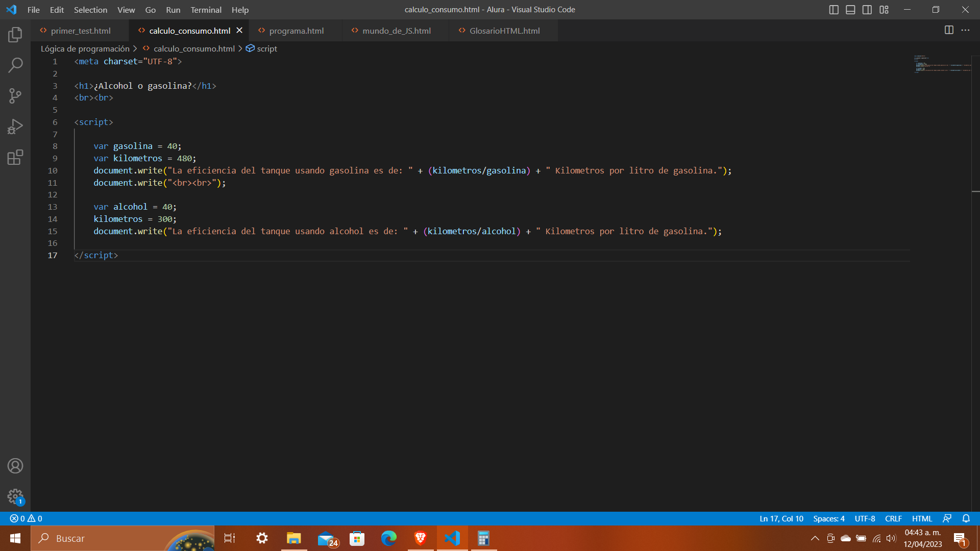
Task: Open the File menu
Action: 34,10
